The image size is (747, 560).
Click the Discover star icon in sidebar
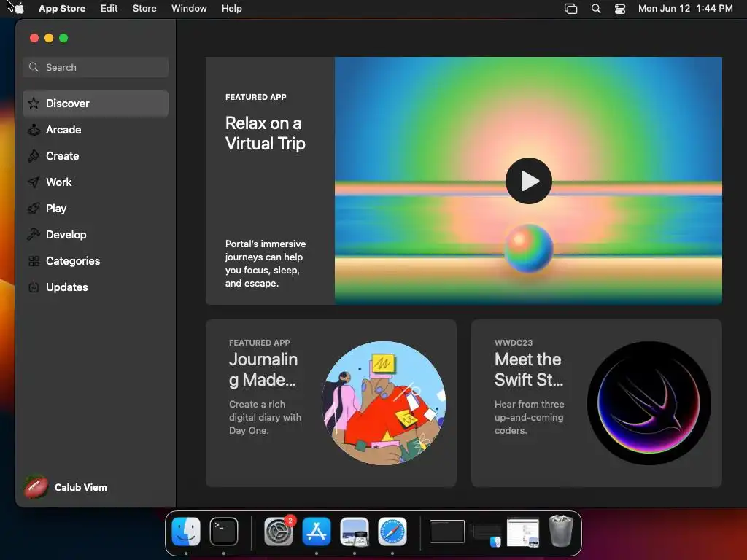pyautogui.click(x=34, y=104)
